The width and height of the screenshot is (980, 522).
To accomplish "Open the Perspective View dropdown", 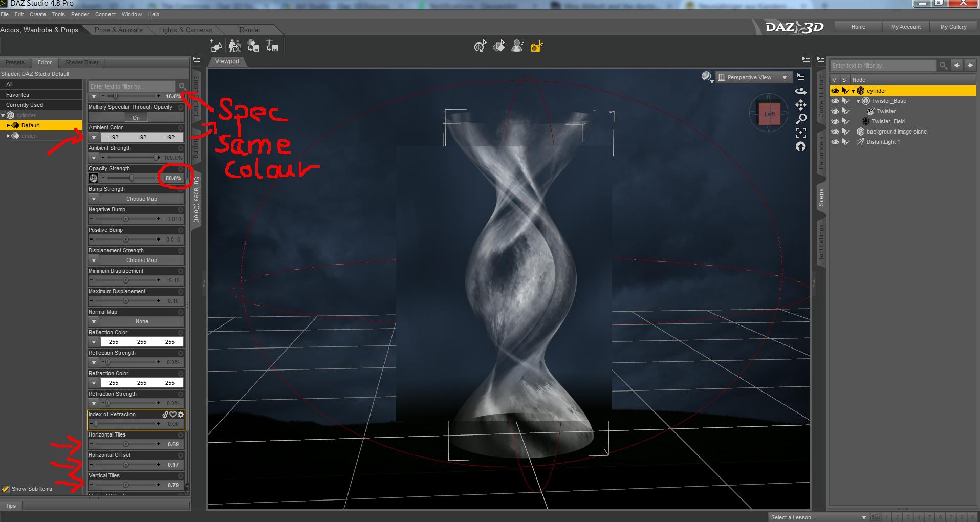I will [x=753, y=77].
